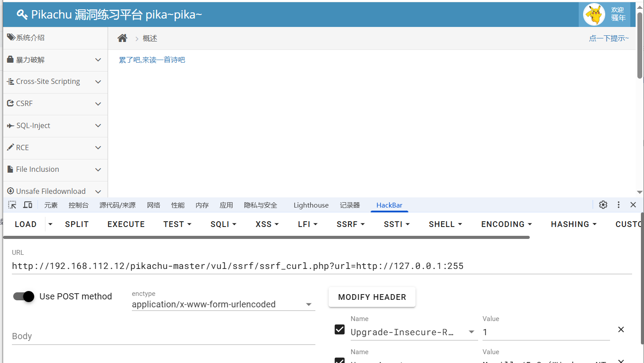Toggle the Use POST method switch
This screenshot has width=644, height=363.
pyautogui.click(x=23, y=296)
